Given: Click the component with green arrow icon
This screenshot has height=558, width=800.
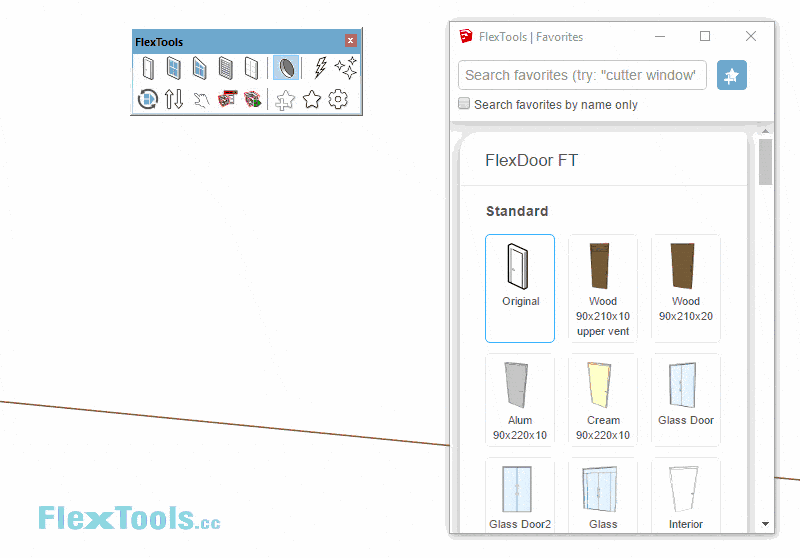Looking at the screenshot, I should (253, 99).
